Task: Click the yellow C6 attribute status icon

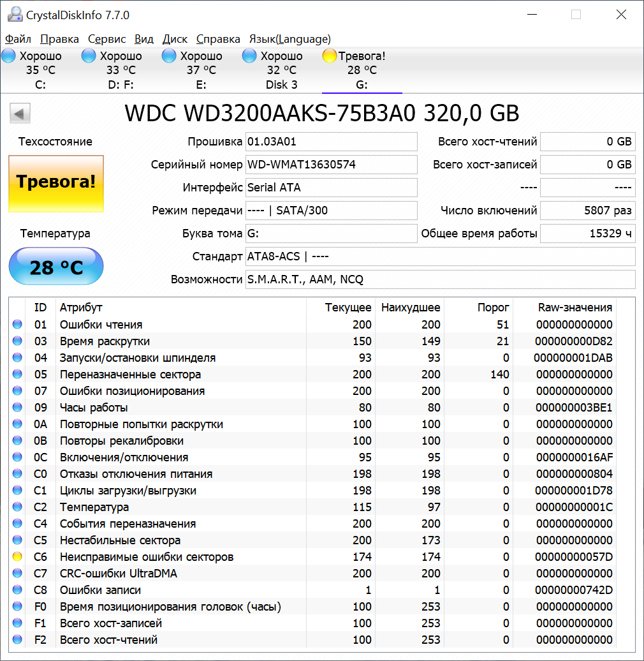Action: (x=17, y=557)
